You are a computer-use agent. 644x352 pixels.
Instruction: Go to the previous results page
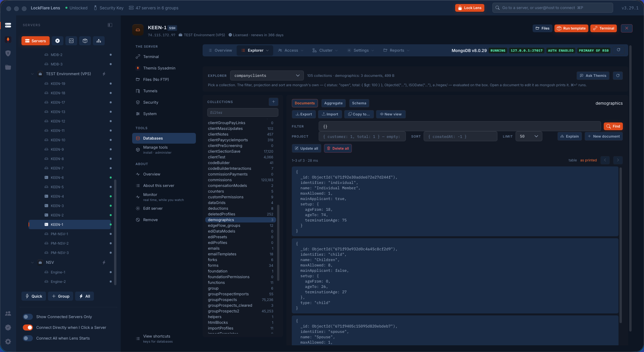605,160
